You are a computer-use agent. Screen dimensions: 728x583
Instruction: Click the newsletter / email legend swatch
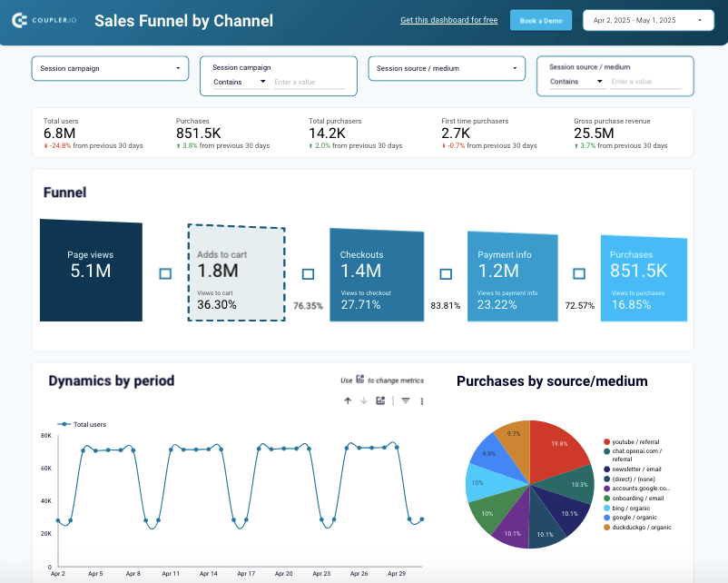point(606,469)
